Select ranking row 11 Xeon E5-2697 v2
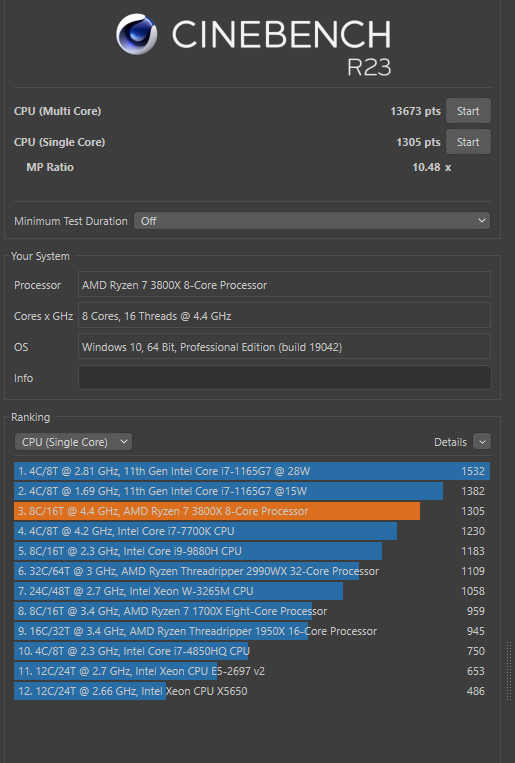This screenshot has height=763, width=515. point(252,671)
